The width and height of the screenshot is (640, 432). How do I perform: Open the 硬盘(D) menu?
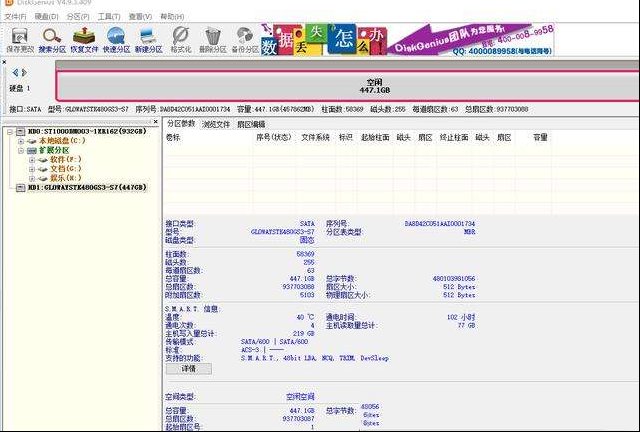(47, 16)
